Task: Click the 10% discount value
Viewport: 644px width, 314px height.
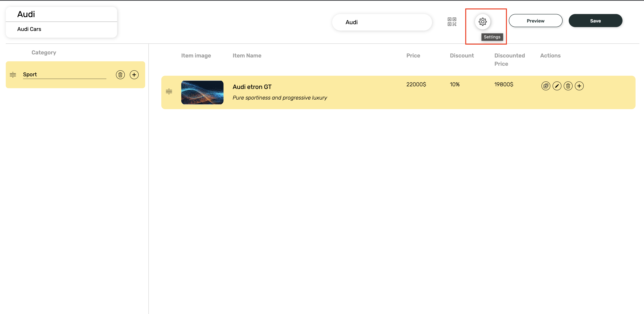Action: pyautogui.click(x=455, y=85)
